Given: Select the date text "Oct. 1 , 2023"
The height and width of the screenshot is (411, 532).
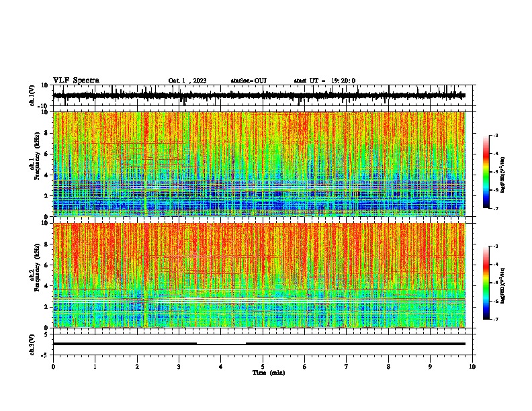Looking at the screenshot, I should [x=187, y=81].
